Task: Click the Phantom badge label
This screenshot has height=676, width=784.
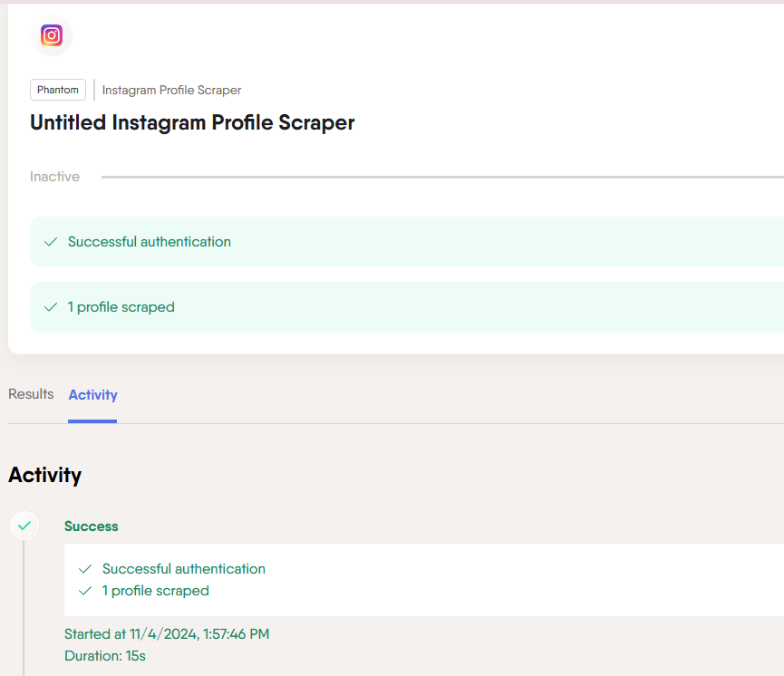Action: click(58, 90)
